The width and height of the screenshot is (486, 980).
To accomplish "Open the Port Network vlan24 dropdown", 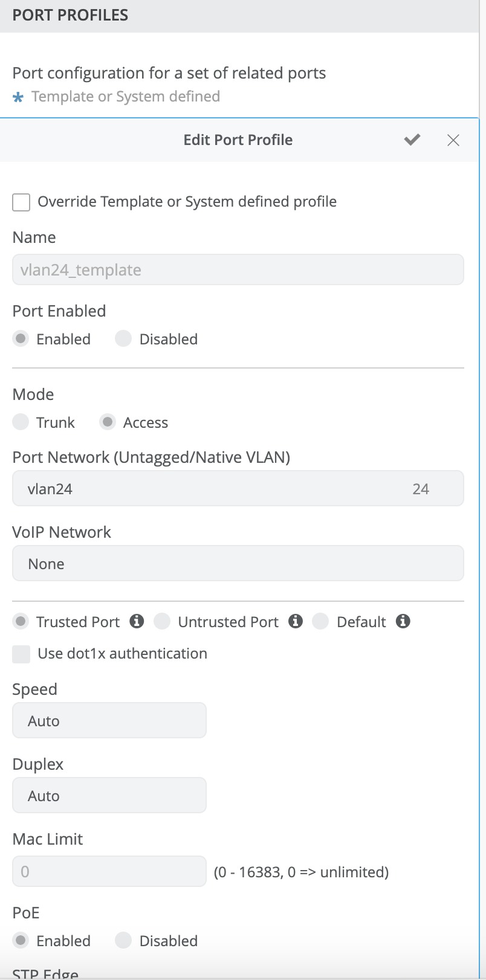I will point(238,489).
